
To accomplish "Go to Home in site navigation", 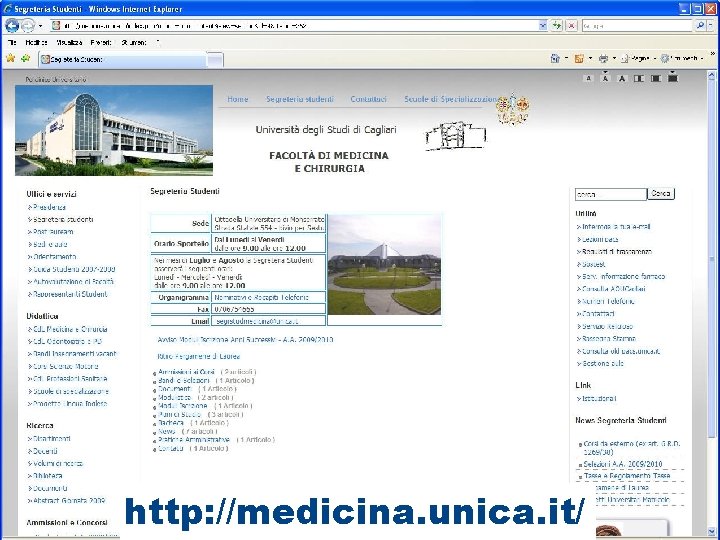I will pyautogui.click(x=237, y=99).
